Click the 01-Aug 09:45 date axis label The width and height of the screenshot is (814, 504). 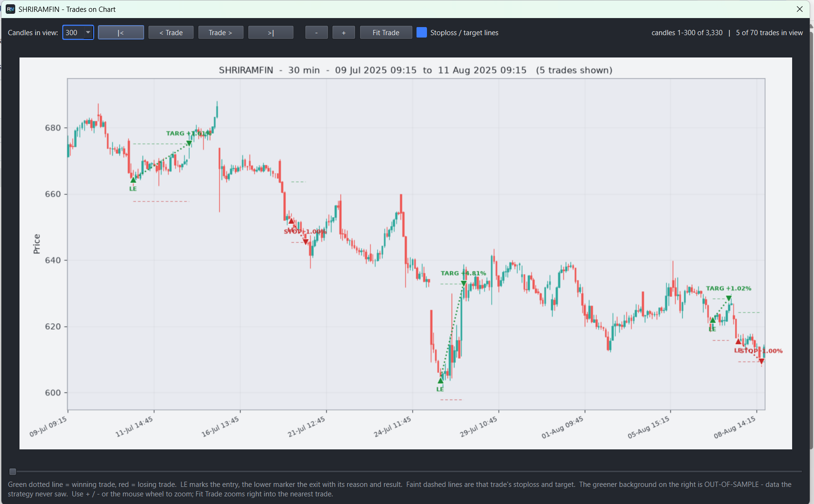[x=562, y=428]
